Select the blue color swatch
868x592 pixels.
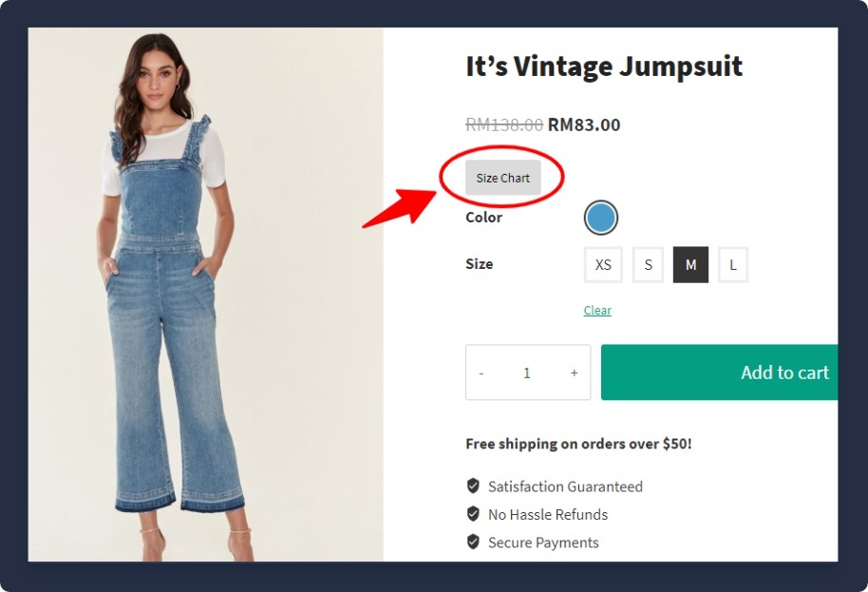click(600, 218)
